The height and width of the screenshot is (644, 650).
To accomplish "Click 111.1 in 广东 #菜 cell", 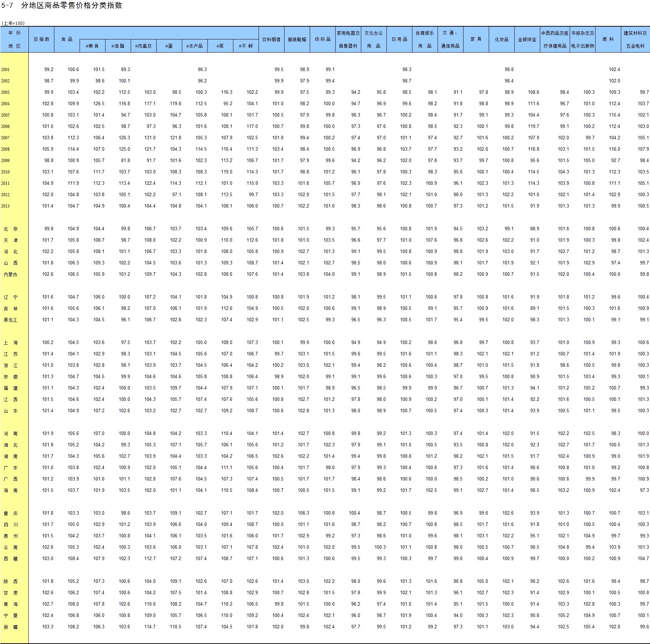I will (x=227, y=467).
